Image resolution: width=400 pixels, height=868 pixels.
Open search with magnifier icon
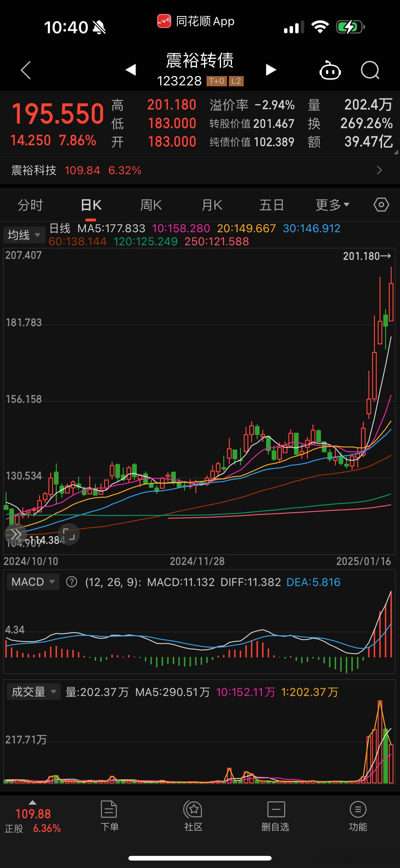click(x=370, y=70)
